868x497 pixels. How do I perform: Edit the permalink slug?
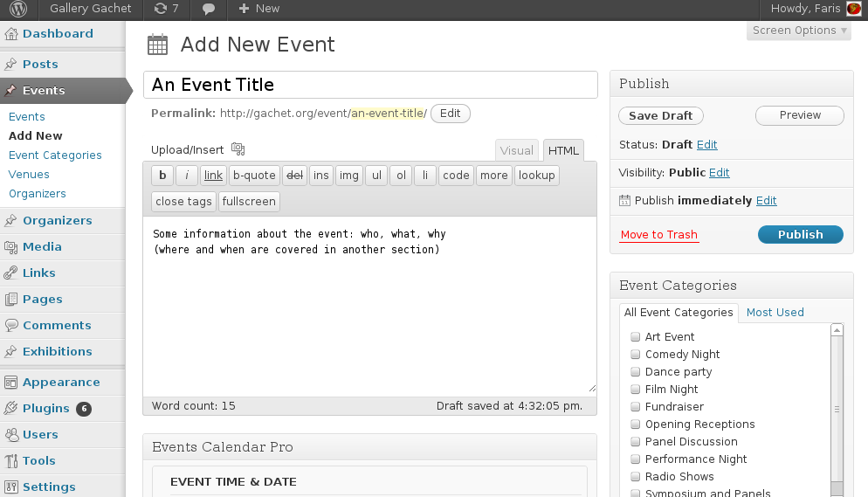pos(450,114)
